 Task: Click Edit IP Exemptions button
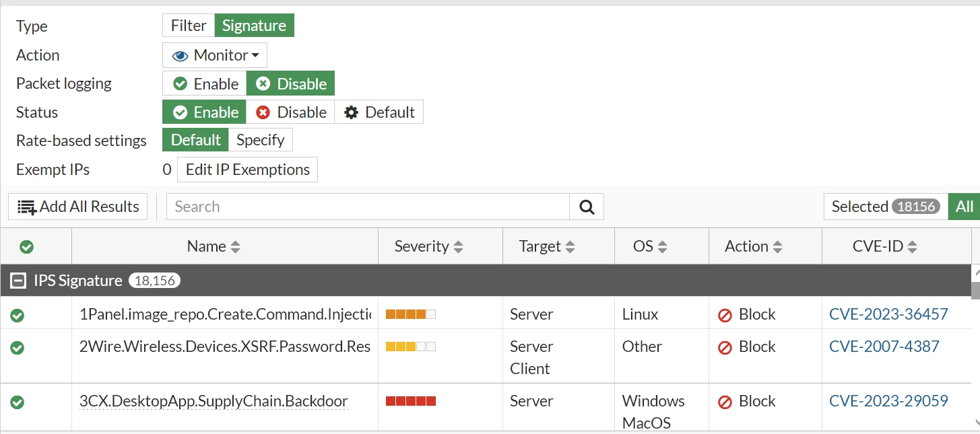[x=247, y=170]
